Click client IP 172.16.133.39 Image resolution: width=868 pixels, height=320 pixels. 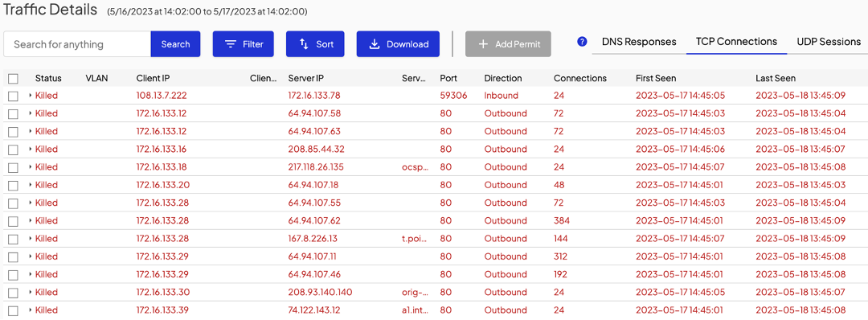[162, 310]
